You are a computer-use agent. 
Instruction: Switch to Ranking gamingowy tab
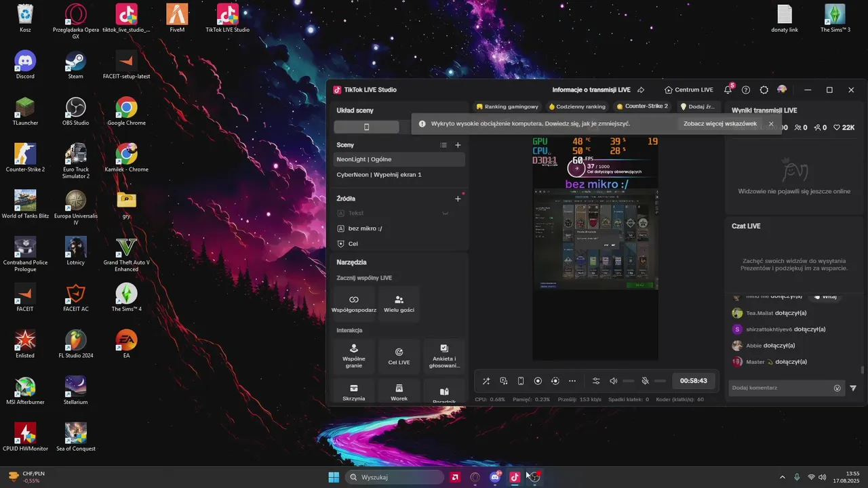click(507, 106)
